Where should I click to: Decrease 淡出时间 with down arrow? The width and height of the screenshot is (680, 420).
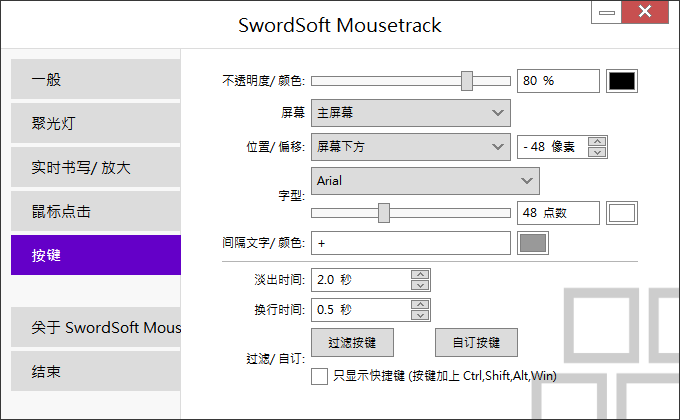point(420,285)
